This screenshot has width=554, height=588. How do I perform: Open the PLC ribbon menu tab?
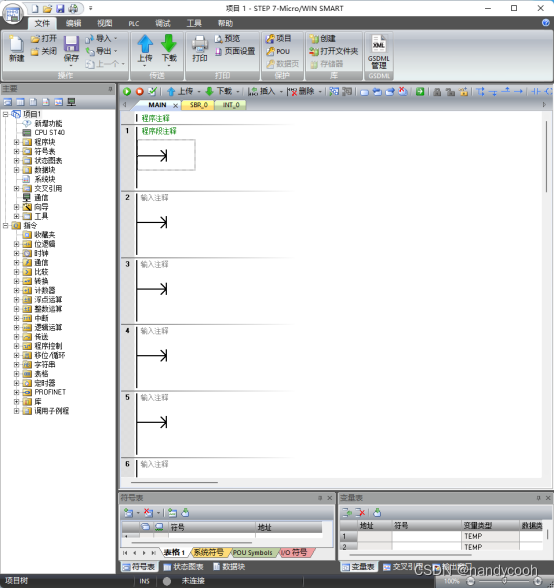(x=134, y=23)
